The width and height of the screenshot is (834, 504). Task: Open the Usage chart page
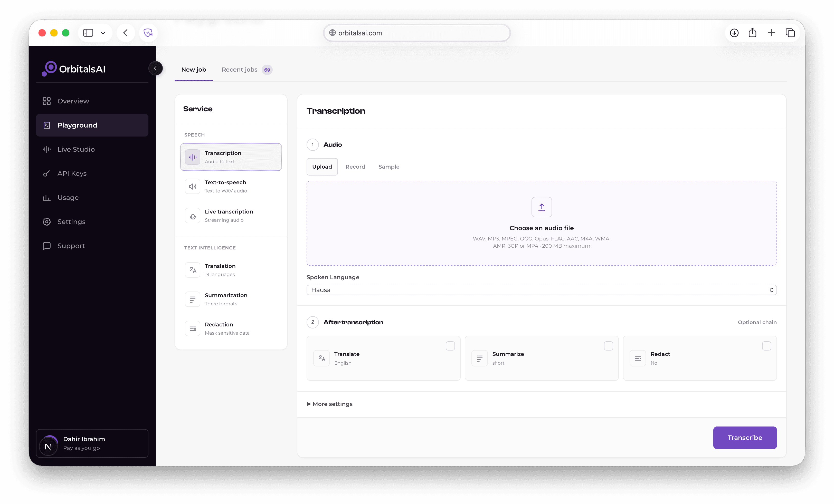point(92,198)
